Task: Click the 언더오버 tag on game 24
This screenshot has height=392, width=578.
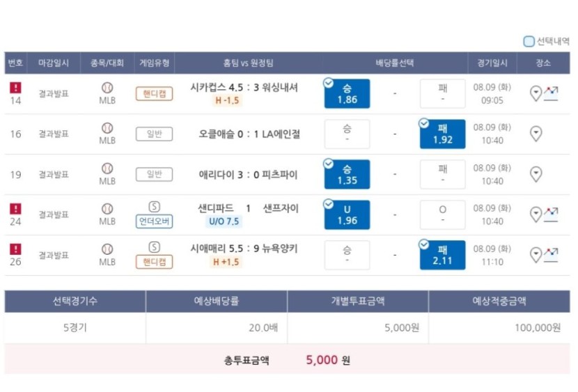Action: click(154, 221)
